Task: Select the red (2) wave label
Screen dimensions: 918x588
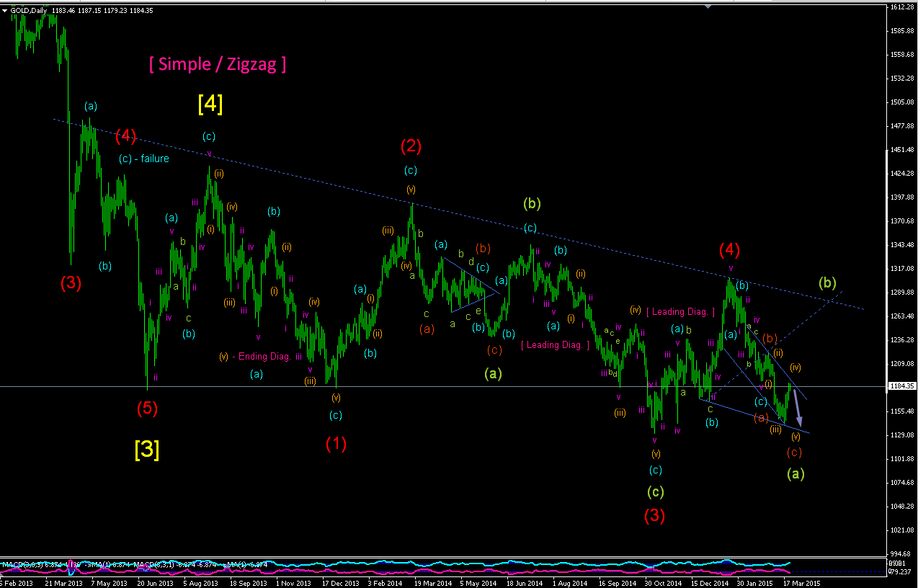Action: (411, 146)
